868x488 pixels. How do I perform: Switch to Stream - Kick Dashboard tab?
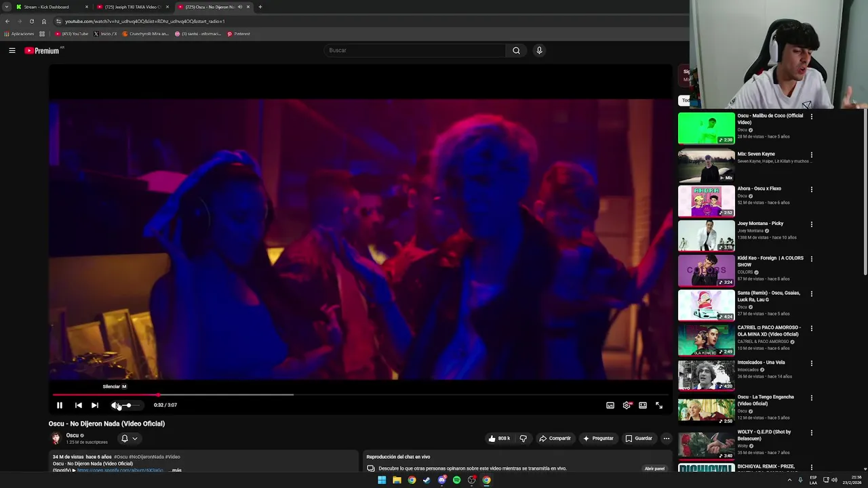[51, 7]
